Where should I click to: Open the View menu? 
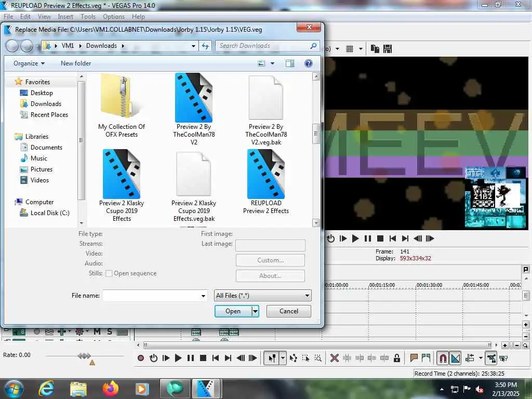coord(44,17)
